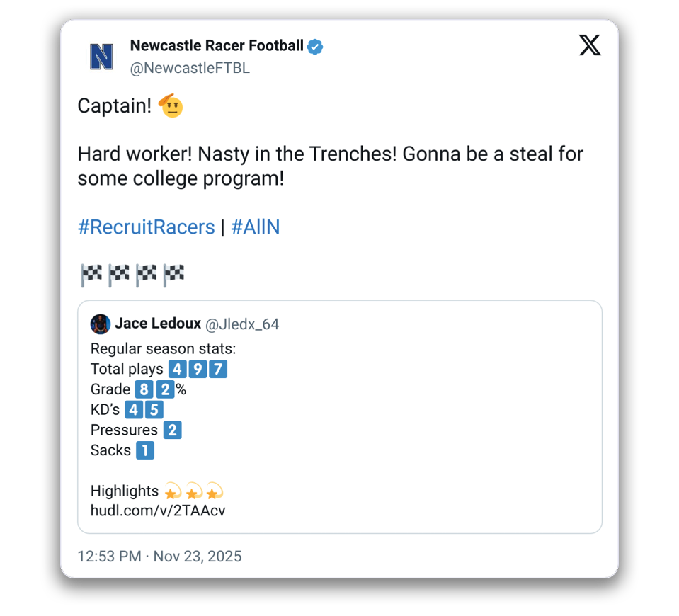Click the 12:53 PM · Nov 23, 2025 timestamp
The image size is (679, 616).
point(159,557)
